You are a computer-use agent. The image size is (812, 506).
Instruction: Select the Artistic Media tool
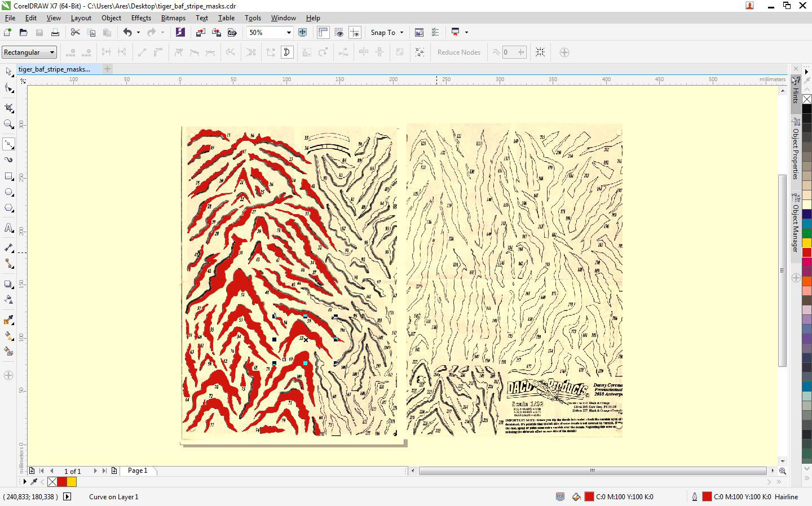coord(8,160)
